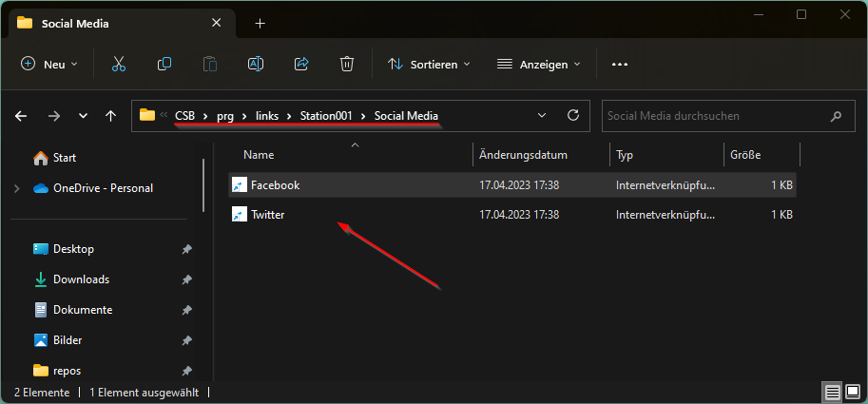Expand OneDrive - Personal tree node

[x=16, y=189]
